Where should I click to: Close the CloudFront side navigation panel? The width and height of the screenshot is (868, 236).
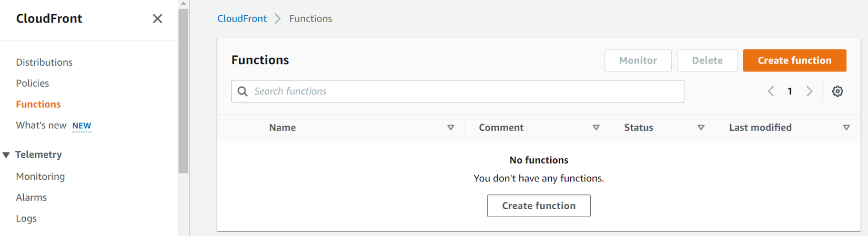[x=157, y=19]
